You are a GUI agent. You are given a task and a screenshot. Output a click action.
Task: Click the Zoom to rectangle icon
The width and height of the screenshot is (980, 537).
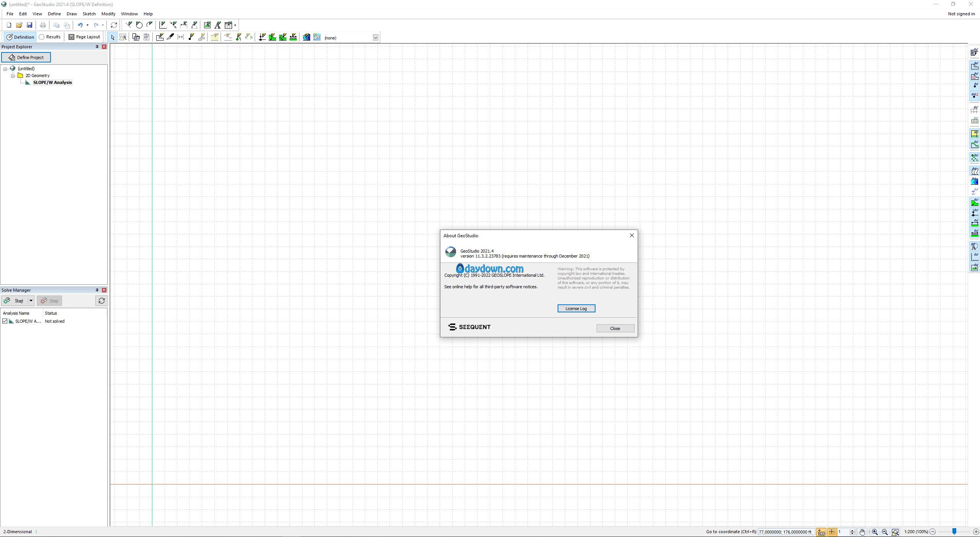point(895,532)
